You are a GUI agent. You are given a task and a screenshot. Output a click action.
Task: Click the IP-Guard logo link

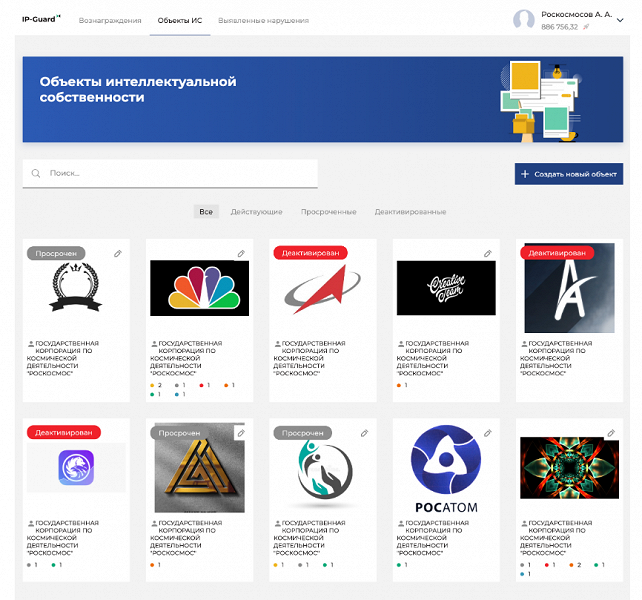click(41, 19)
